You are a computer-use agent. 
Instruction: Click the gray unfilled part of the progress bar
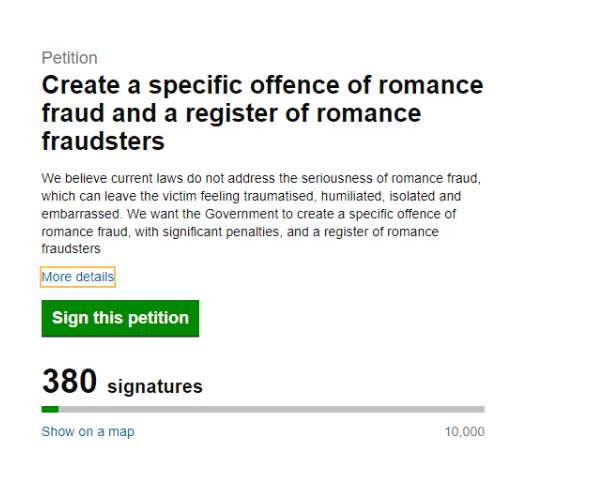tap(270, 409)
